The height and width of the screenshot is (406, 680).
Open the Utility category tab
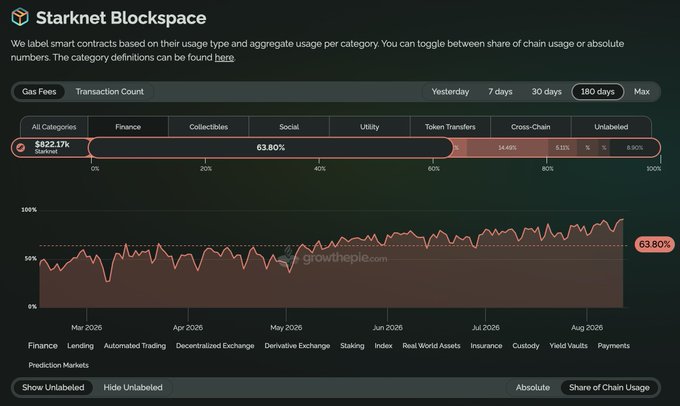[369, 127]
